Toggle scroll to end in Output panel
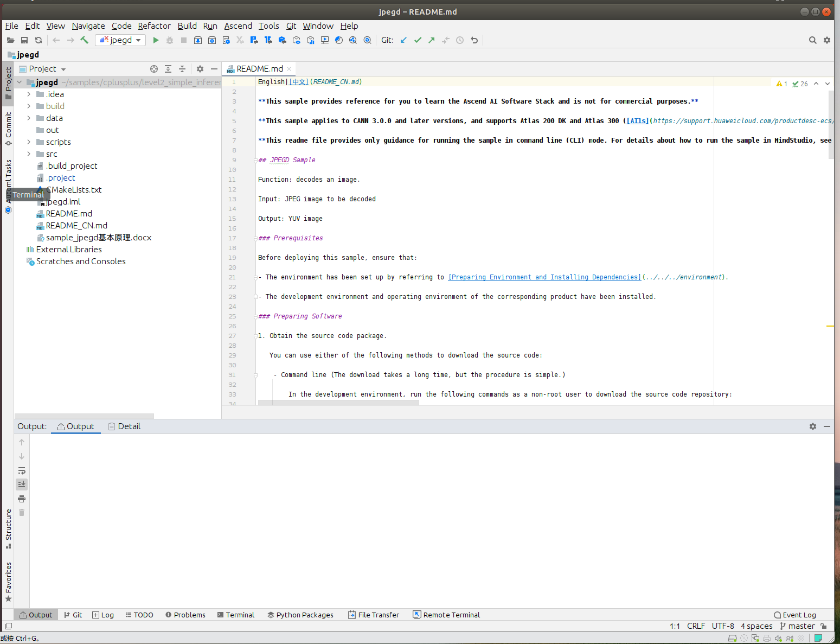 click(x=22, y=484)
